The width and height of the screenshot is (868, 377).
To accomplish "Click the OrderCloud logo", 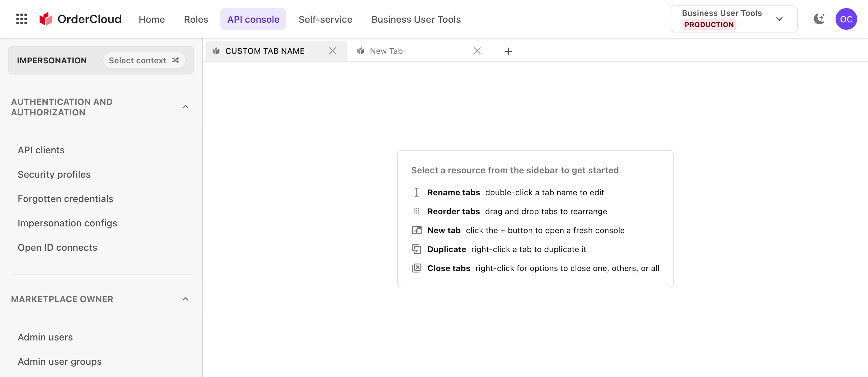I will pyautogui.click(x=80, y=19).
